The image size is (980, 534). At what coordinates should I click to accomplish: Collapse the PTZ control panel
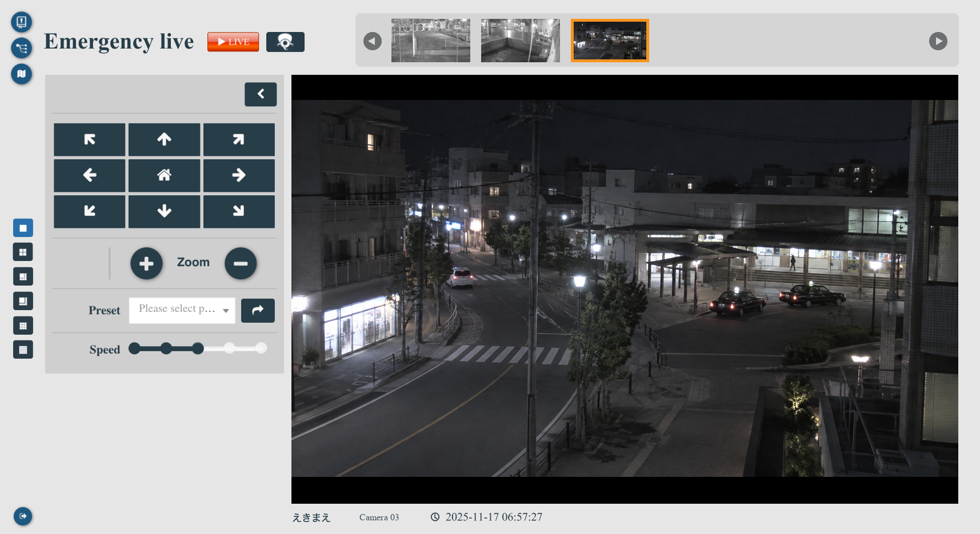(261, 94)
